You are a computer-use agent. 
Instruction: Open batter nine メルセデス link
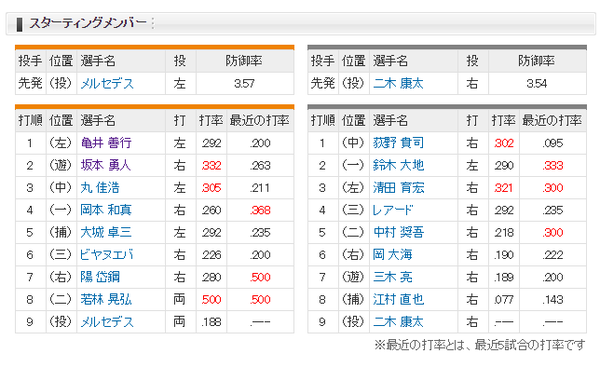107,322
